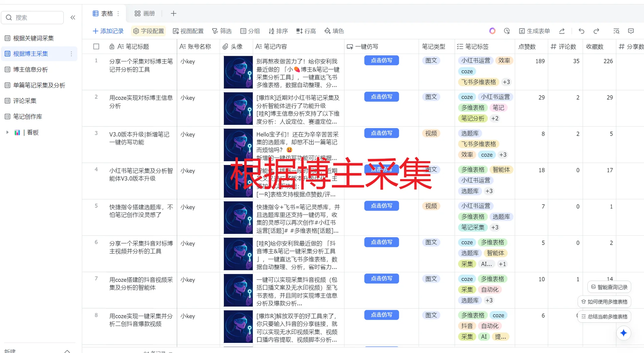The height and width of the screenshot is (353, 644).
Task: Adjust 行高 row height
Action: 306,31
